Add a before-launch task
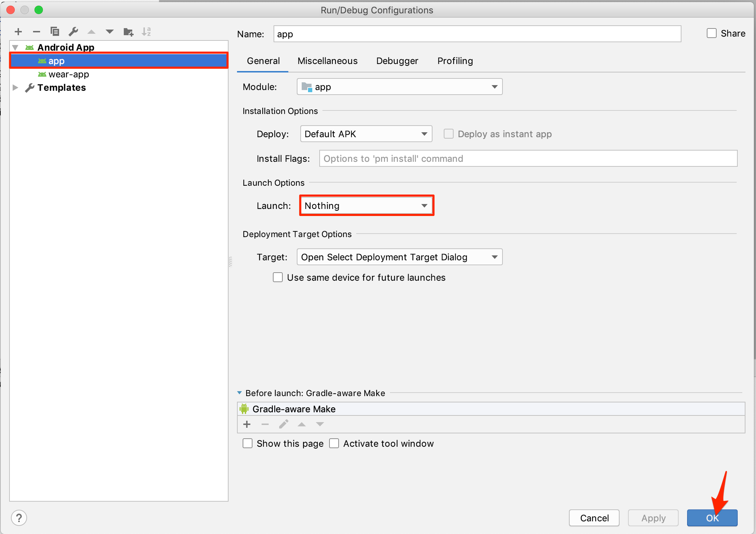This screenshot has width=756, height=534. [x=247, y=424]
